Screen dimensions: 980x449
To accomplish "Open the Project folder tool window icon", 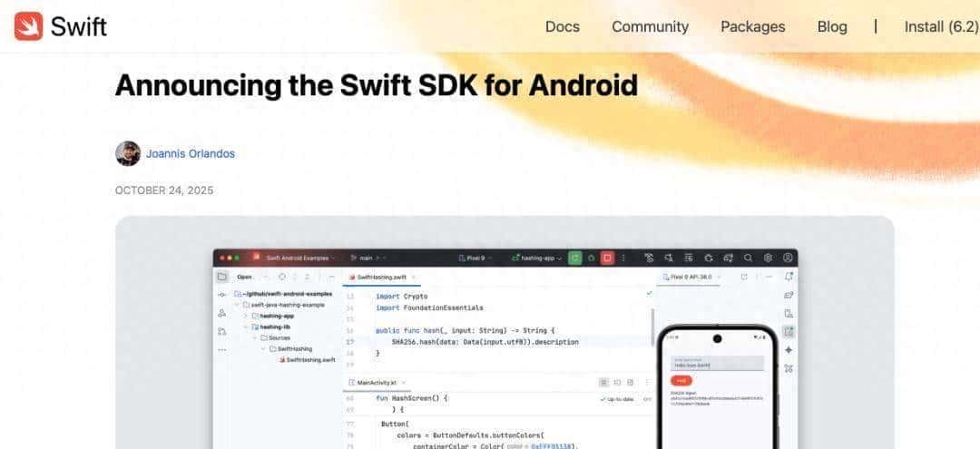I will pos(222,277).
